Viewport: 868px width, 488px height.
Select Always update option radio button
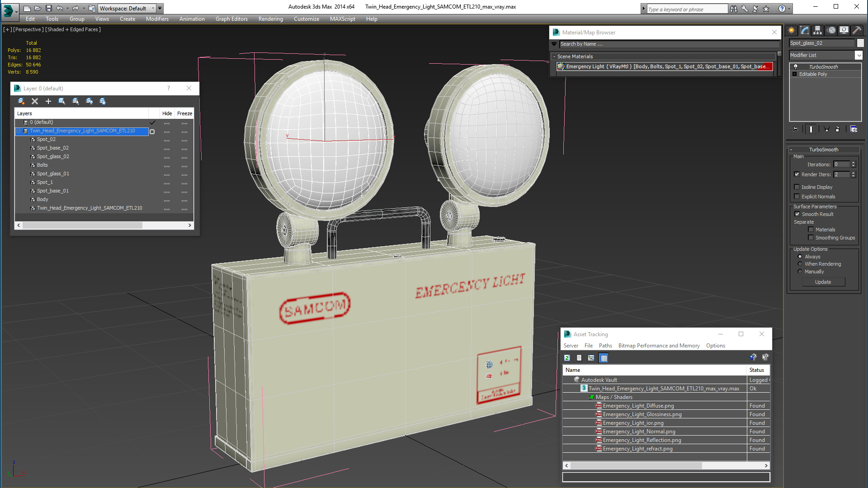tap(800, 257)
